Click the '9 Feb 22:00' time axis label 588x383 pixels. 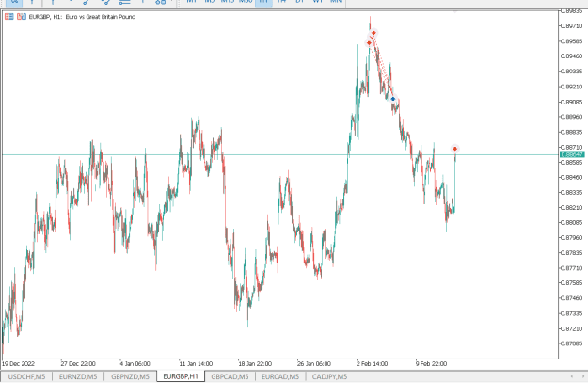(x=431, y=364)
